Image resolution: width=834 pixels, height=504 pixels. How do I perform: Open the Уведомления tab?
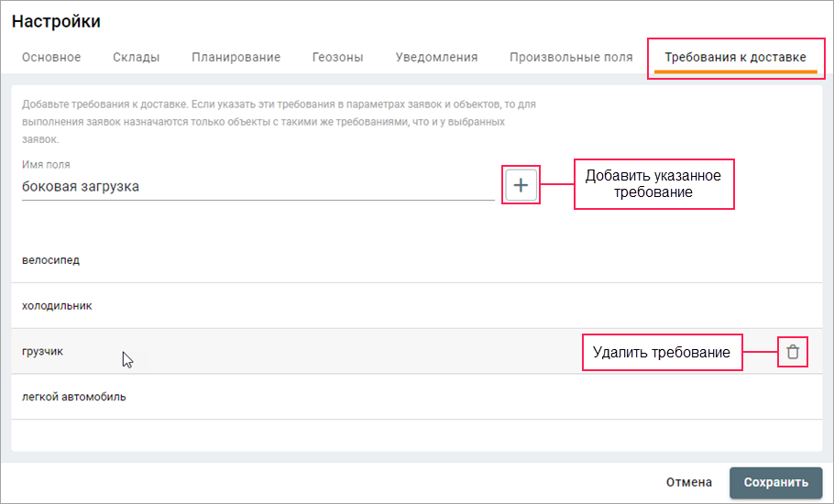(436, 57)
